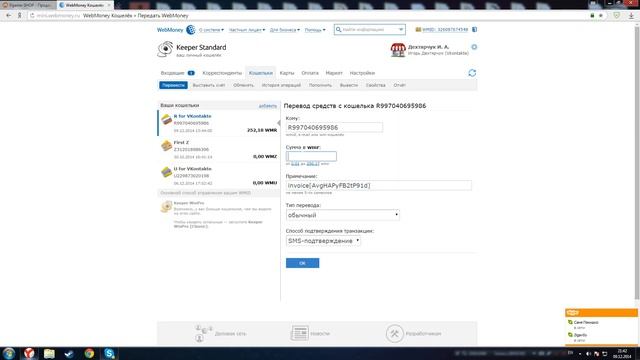Click the 252,10 WMR balance text
This screenshot has width=640, height=360.
[262, 130]
